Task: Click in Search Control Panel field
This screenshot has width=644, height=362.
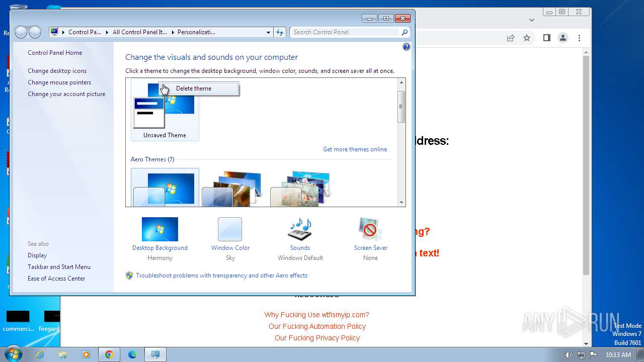Action: coord(346,32)
